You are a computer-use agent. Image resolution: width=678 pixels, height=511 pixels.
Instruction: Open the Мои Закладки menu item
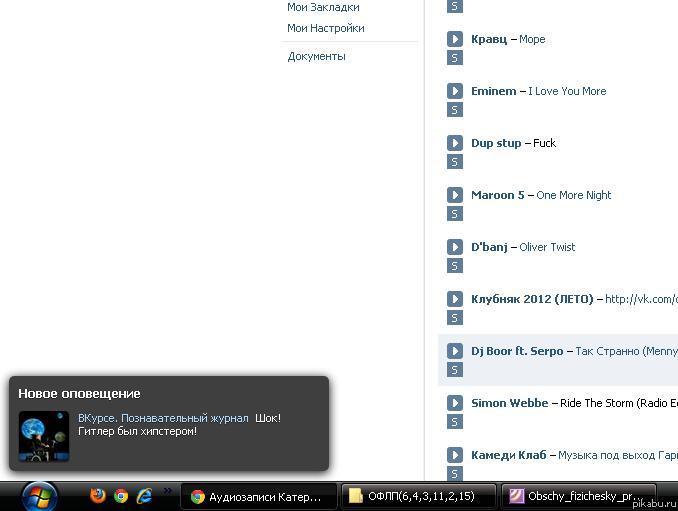[x=323, y=7]
